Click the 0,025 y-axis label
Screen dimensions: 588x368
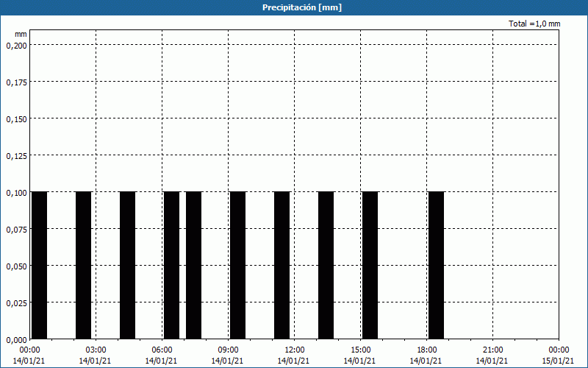[x=16, y=303]
